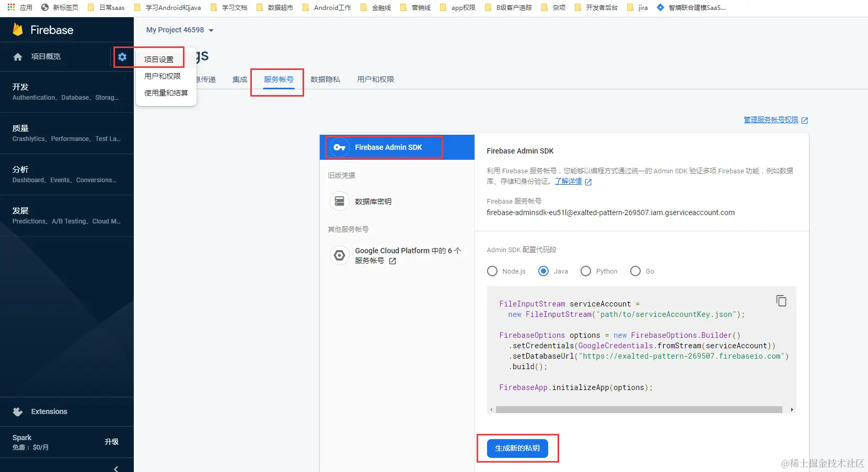The width and height of the screenshot is (868, 472).
Task: Expand the 质量 sidebar section
Action: [x=67, y=133]
